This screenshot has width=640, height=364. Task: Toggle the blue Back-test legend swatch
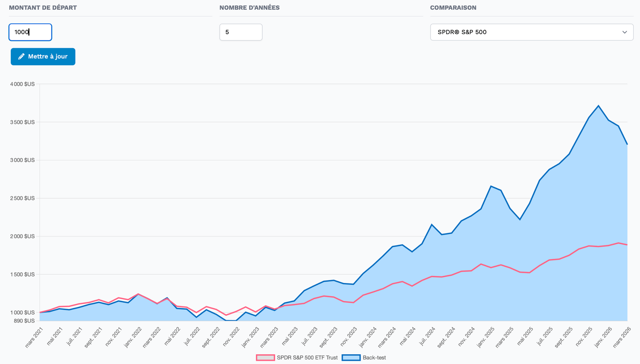click(351, 358)
